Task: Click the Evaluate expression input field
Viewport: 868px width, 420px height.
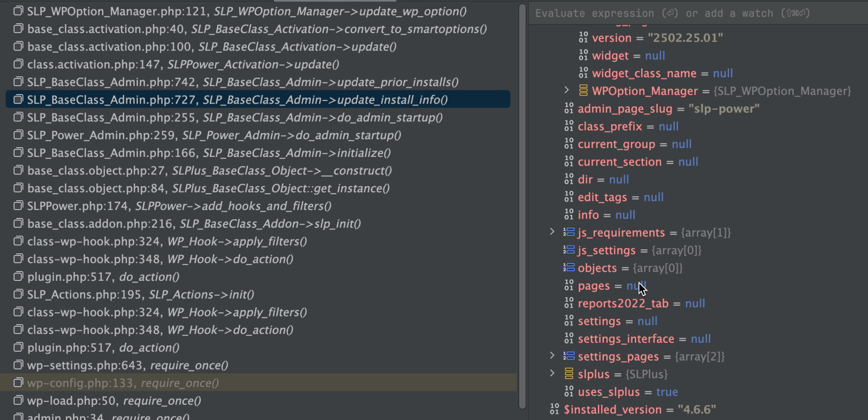Action: (695, 13)
